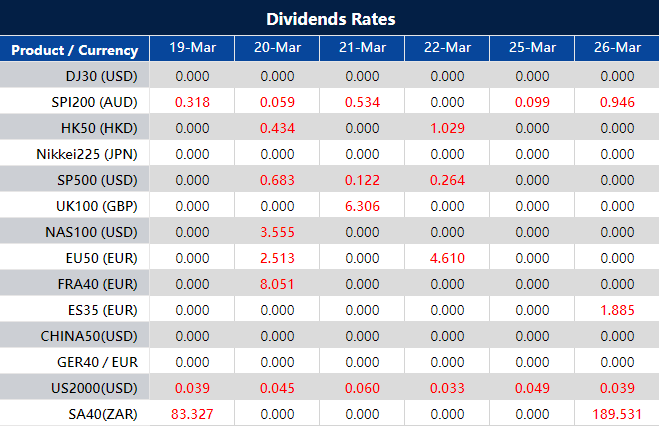The image size is (659, 426).
Task: Click the 8.051 FRA40 dividend value
Action: click(277, 283)
